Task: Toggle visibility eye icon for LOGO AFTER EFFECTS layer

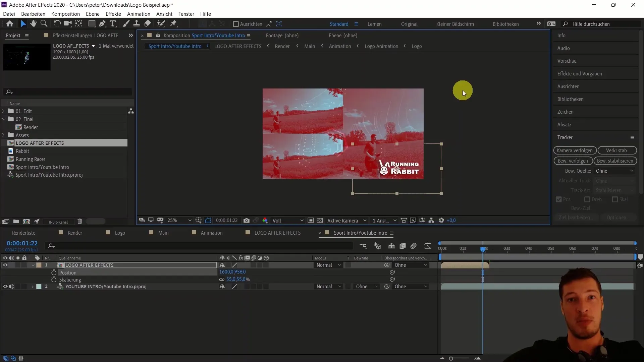Action: pos(5,265)
